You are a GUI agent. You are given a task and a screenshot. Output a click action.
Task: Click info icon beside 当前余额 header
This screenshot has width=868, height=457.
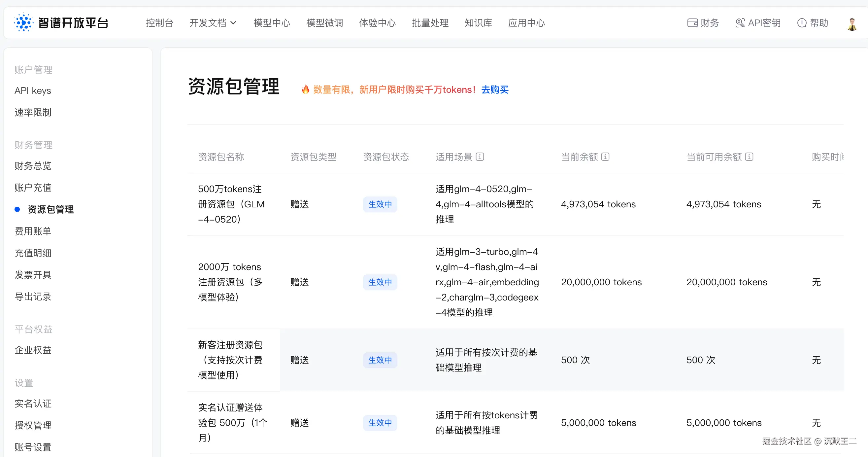pyautogui.click(x=605, y=157)
